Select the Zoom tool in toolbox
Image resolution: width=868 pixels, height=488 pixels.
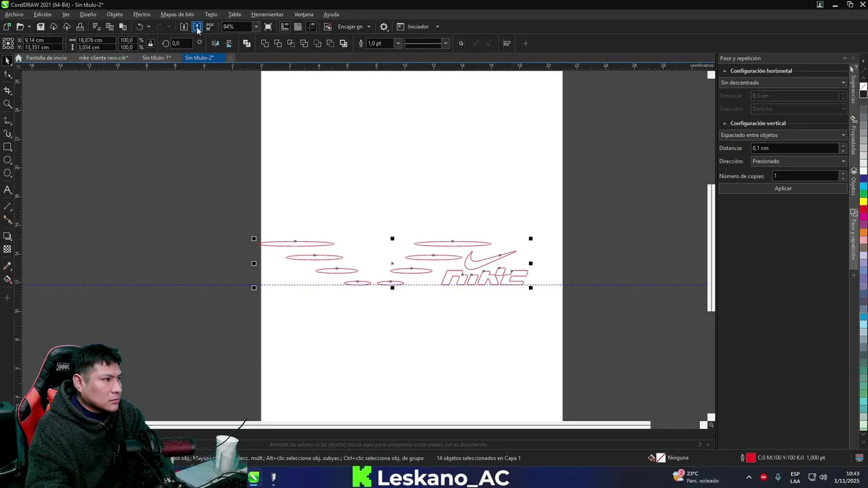click(7, 104)
